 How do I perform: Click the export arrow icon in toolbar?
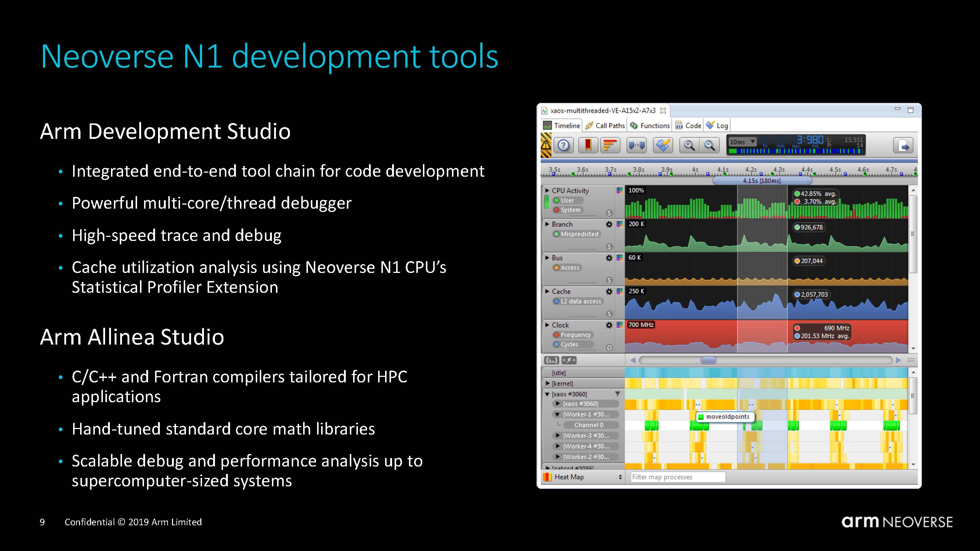(x=903, y=145)
